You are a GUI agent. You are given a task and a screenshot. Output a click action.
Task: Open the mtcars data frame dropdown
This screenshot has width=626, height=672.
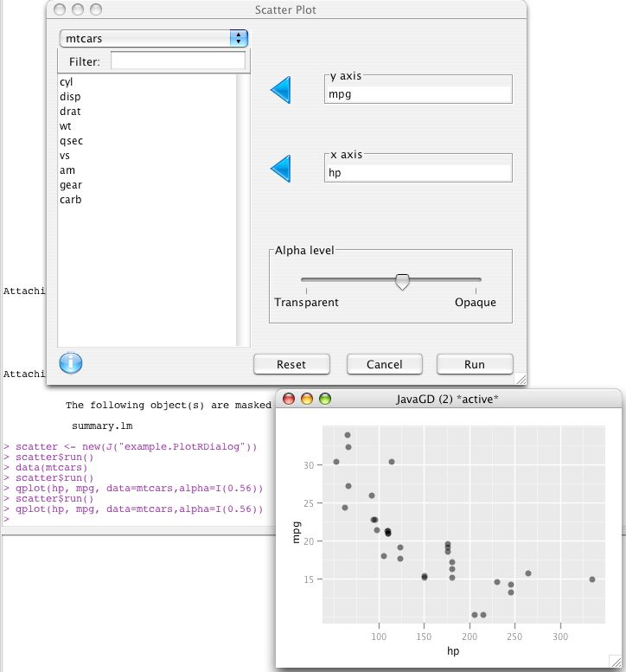point(154,39)
